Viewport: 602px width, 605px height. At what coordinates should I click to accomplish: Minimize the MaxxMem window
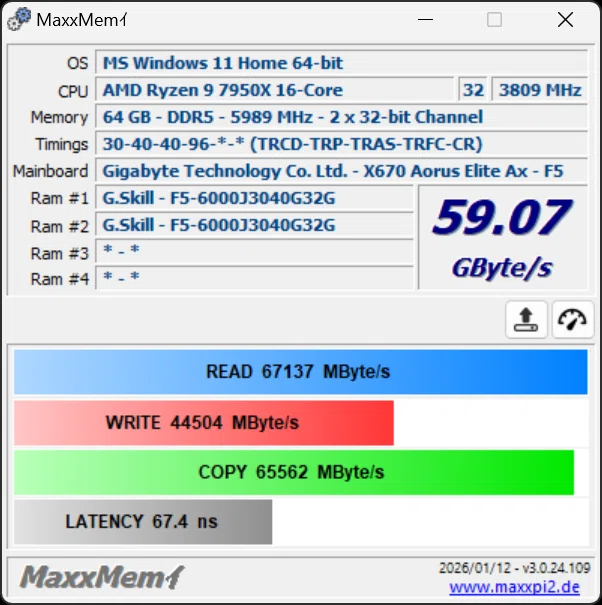click(x=425, y=19)
